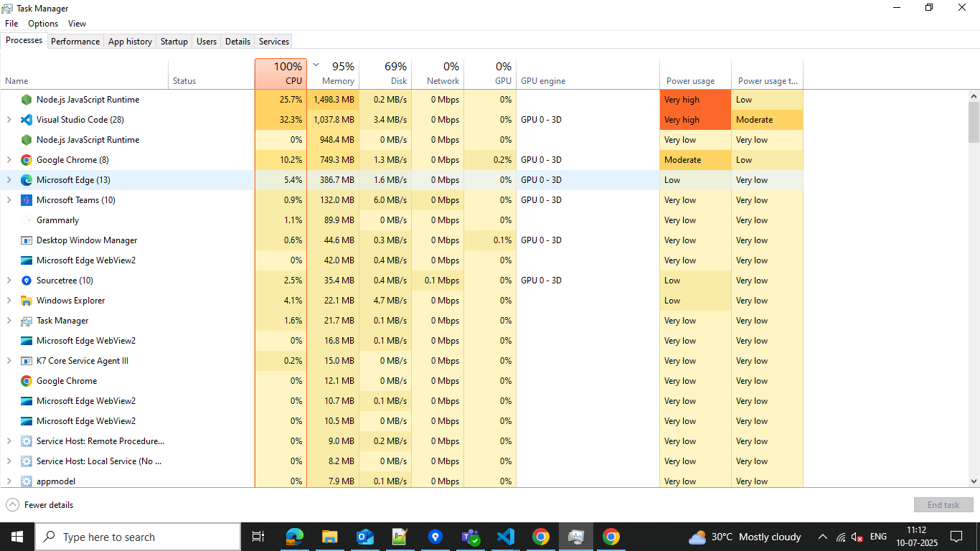Screen dimensions: 980x551
Task: Select the Windows Explorer process icon
Action: [x=27, y=301]
